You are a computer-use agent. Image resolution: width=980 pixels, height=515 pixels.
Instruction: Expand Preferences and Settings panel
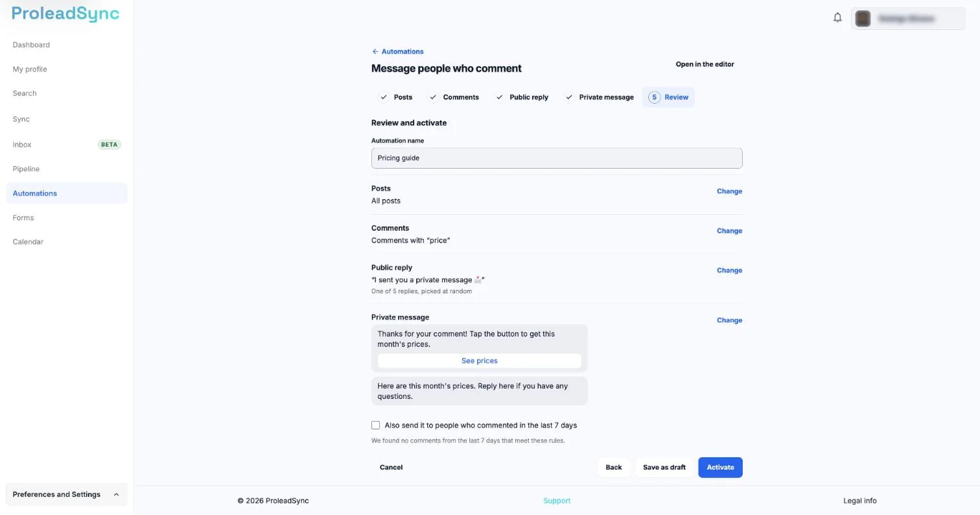[x=67, y=494]
